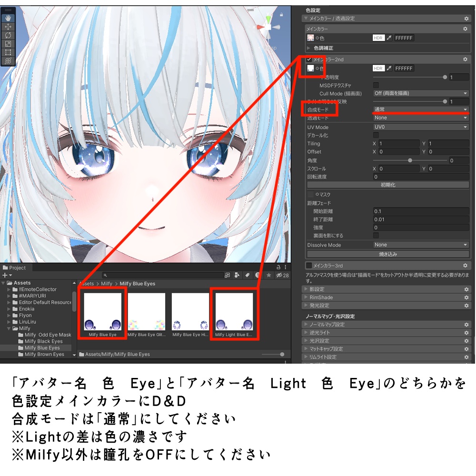Enable the メインカラー3rd checkbox
The height and width of the screenshot is (476, 476).
coord(309,265)
